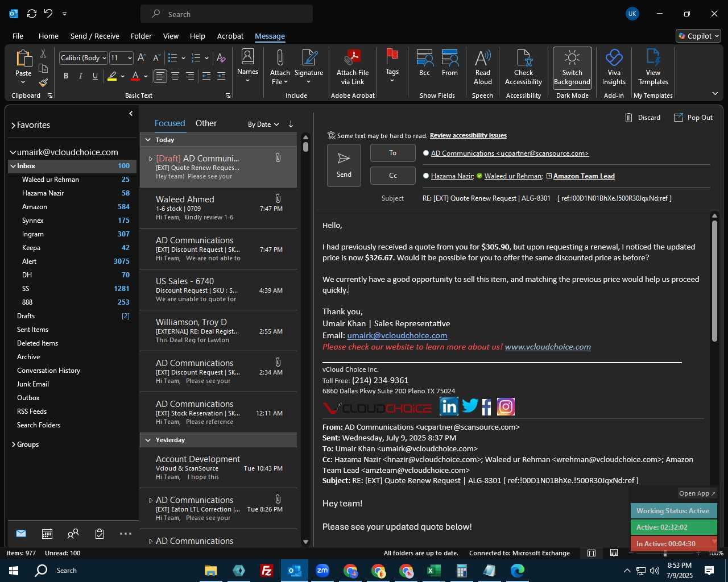Open www.vcloudchoice.com link in signature

click(548, 347)
